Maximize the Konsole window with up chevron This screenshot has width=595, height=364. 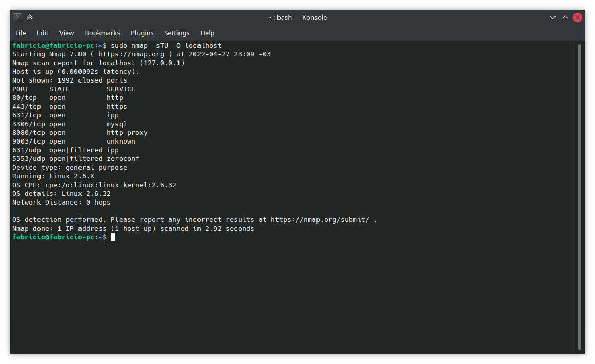565,17
